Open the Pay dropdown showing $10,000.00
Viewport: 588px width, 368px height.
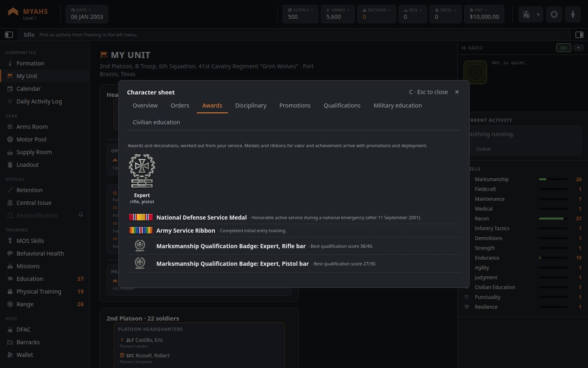[x=484, y=14]
